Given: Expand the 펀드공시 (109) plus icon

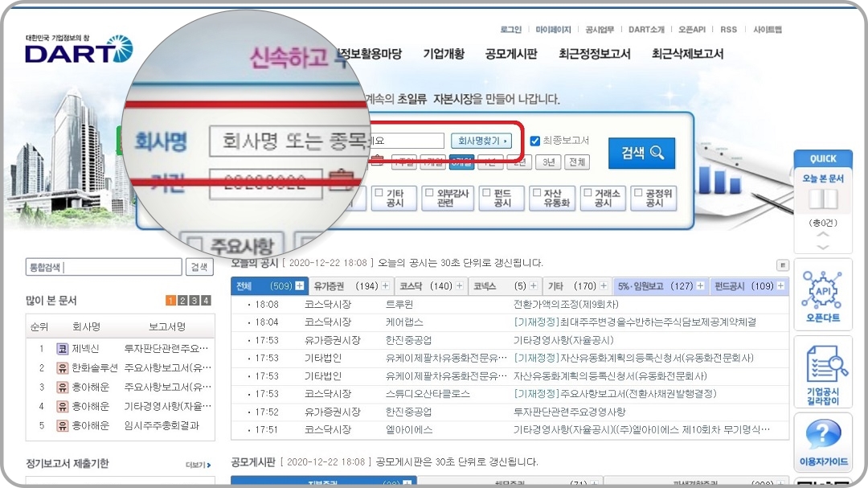Looking at the screenshot, I should [x=780, y=286].
